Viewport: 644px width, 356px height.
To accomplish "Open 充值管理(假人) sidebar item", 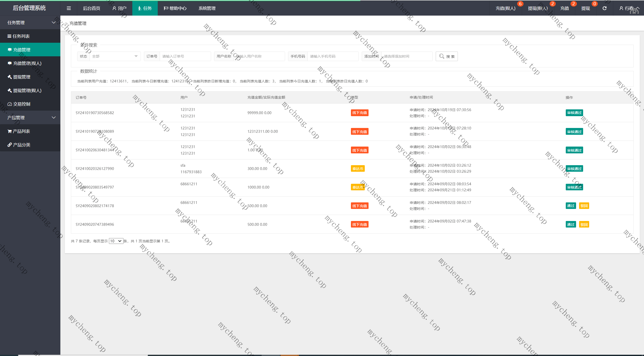I will coord(27,63).
